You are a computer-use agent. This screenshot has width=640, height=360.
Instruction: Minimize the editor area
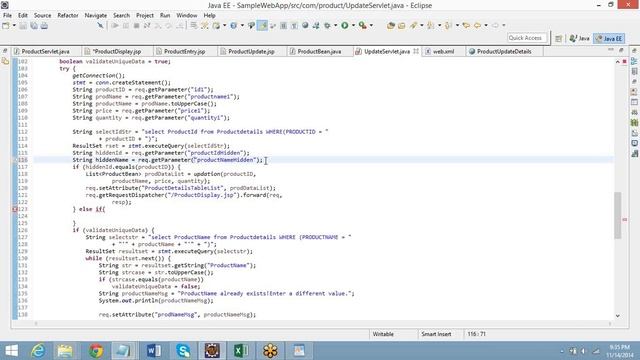611,50
